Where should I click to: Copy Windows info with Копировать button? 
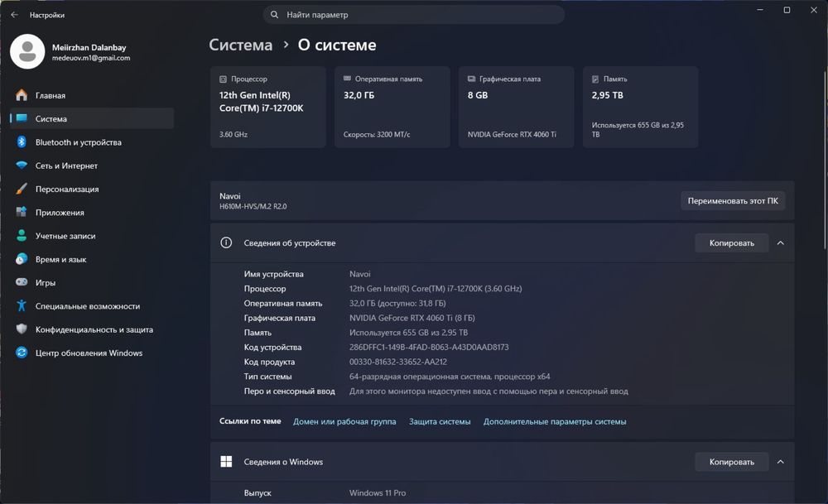pos(731,462)
